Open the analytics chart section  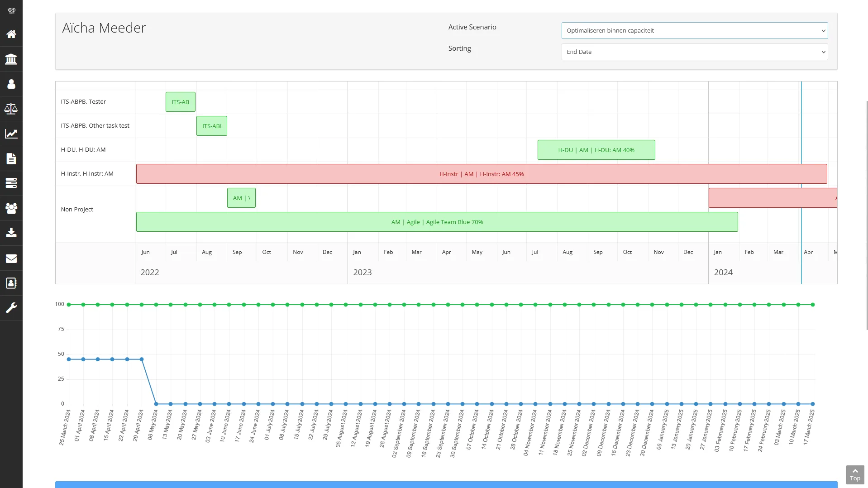click(x=11, y=133)
